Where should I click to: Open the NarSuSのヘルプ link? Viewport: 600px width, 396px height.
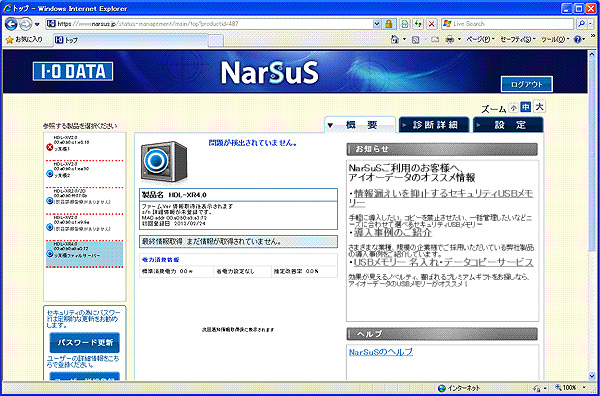pos(381,352)
